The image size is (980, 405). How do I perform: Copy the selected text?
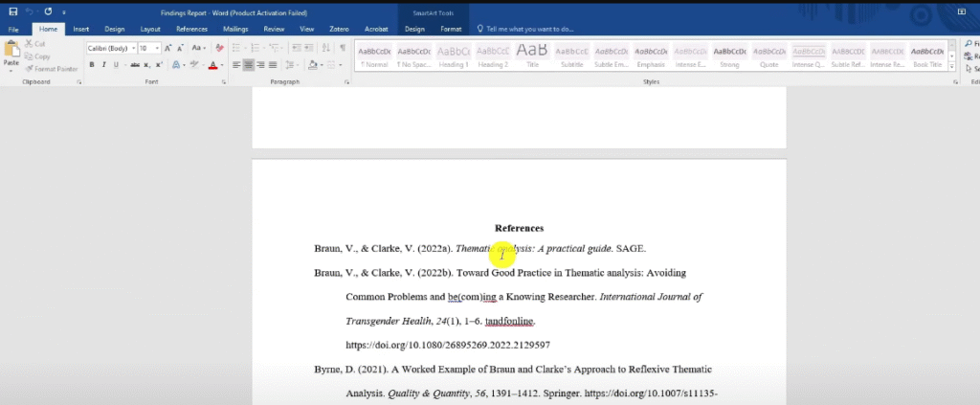(x=37, y=56)
